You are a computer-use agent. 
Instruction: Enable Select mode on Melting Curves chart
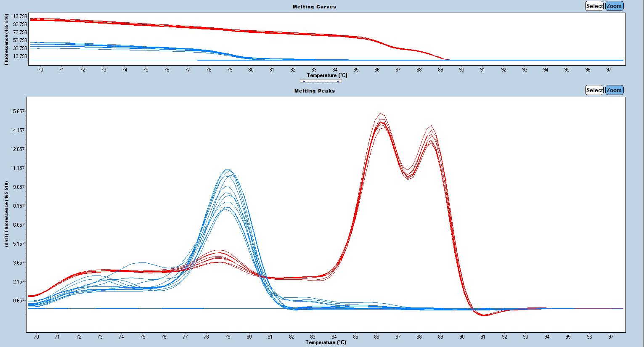594,6
